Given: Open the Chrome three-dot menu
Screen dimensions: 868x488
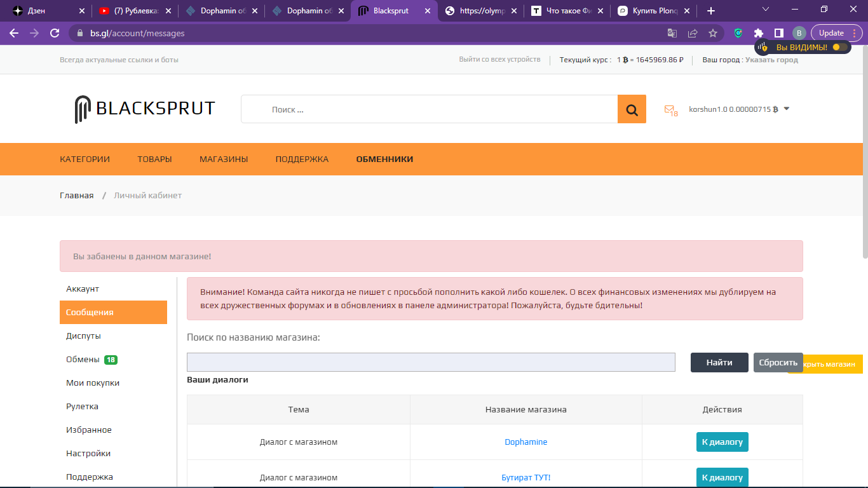Looking at the screenshot, I should (x=855, y=33).
